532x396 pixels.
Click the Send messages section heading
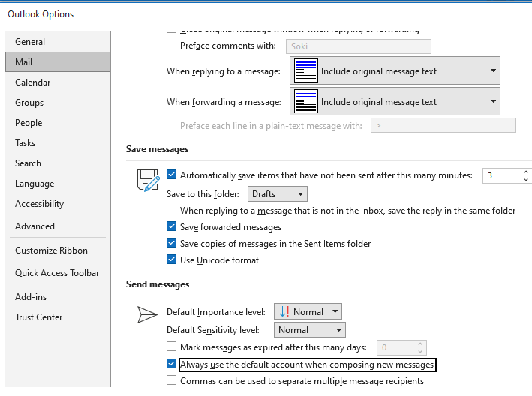tap(158, 284)
